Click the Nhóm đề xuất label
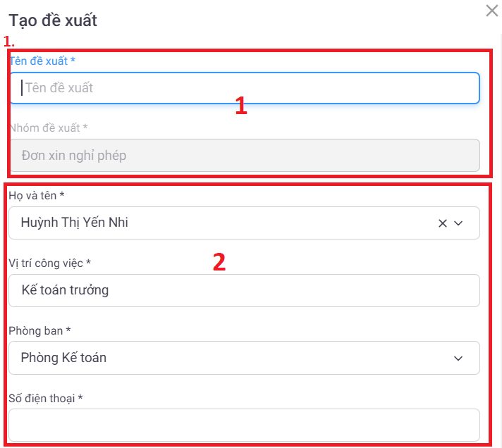Screen dimensions: 502x448 click(48, 128)
